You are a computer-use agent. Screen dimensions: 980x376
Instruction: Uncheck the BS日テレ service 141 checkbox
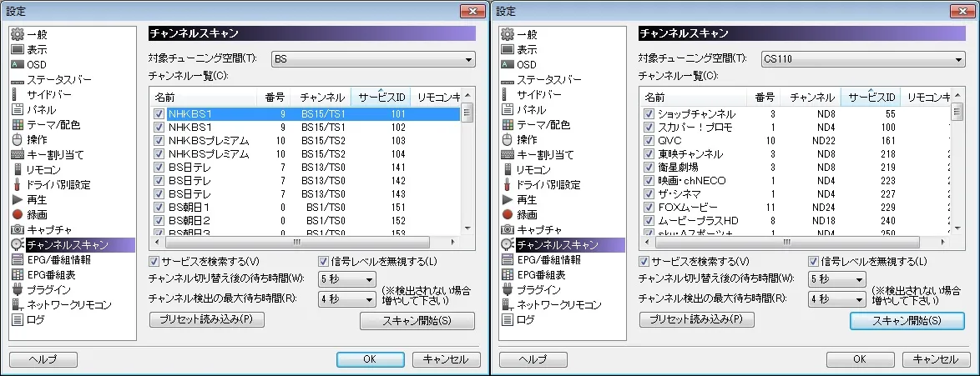159,168
